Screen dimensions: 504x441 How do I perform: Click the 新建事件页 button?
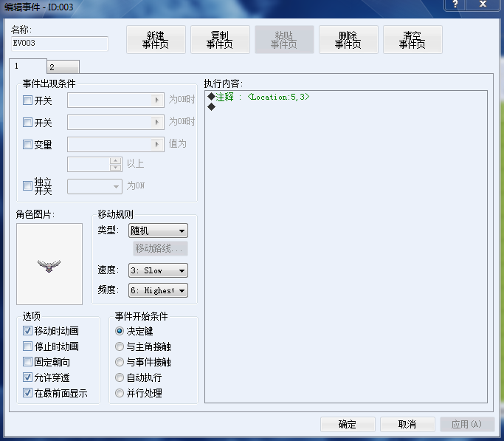[x=156, y=40]
